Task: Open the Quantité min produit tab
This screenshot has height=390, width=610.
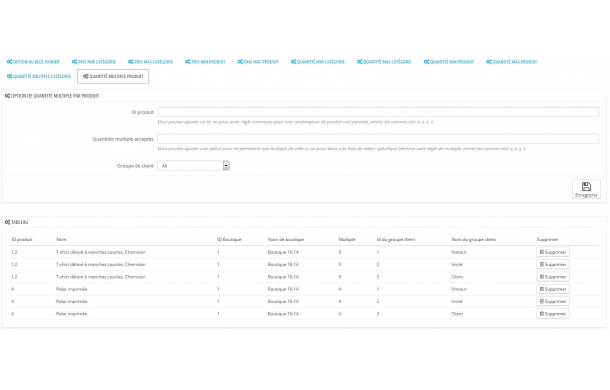Action: pos(449,62)
